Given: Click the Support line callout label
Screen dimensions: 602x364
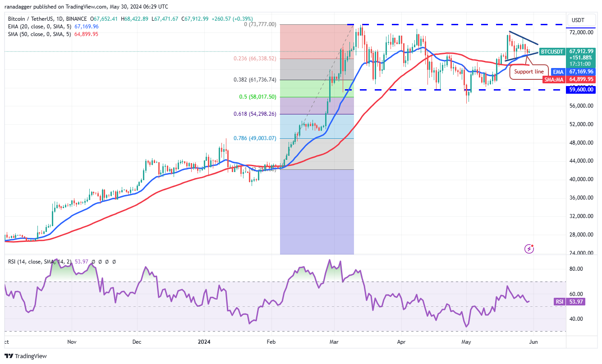Looking at the screenshot, I should pos(529,71).
